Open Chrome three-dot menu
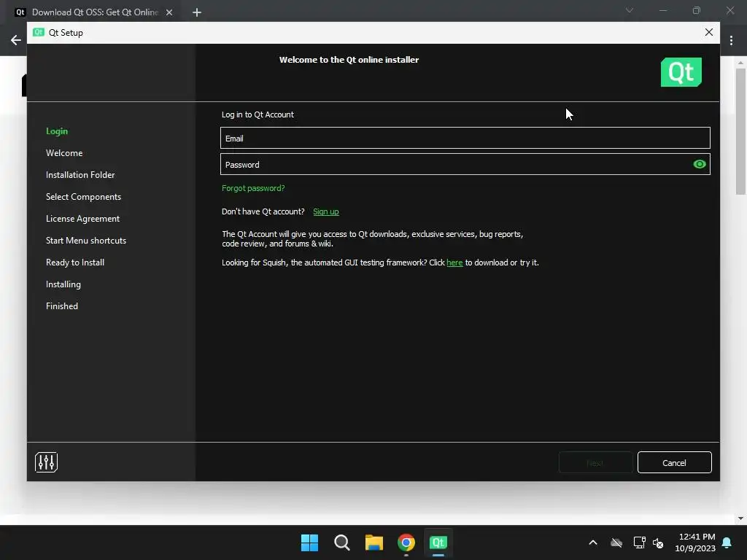 click(731, 41)
